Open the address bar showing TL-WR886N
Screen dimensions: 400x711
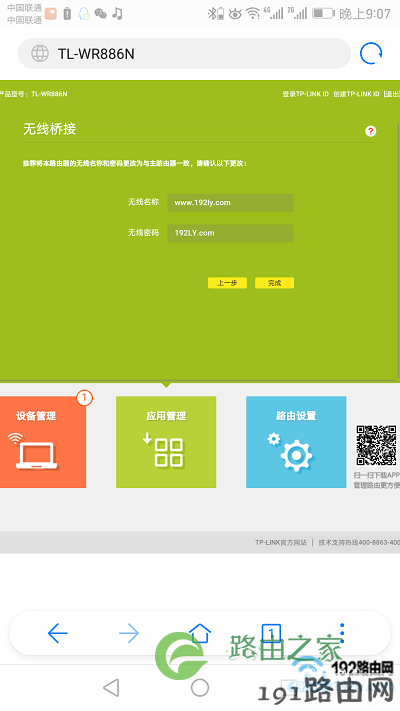(x=184, y=54)
